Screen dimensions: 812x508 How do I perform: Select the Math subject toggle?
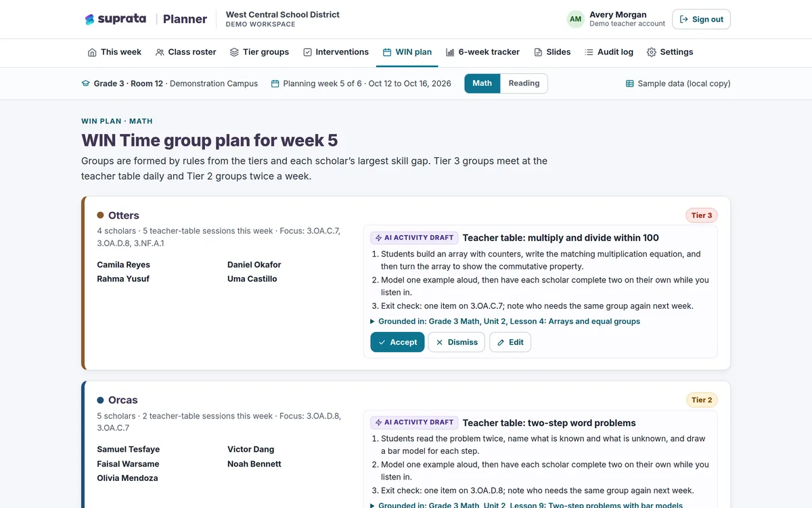click(482, 83)
